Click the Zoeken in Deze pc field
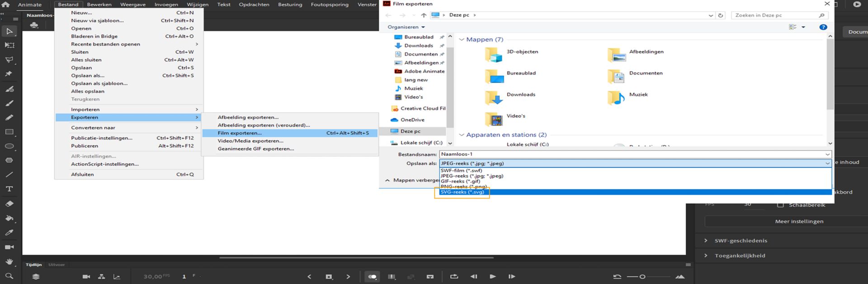868x284 pixels. pos(780,15)
